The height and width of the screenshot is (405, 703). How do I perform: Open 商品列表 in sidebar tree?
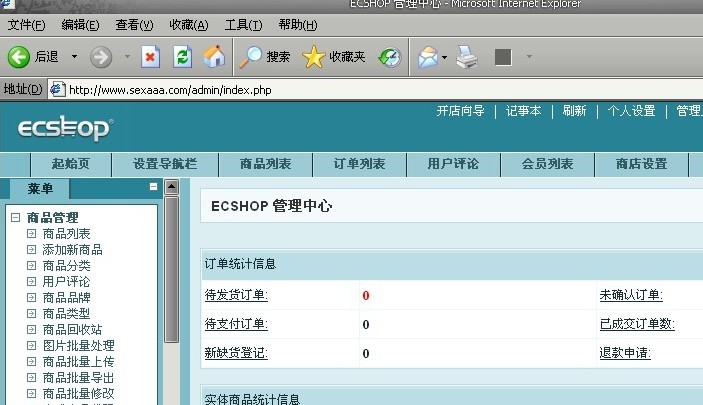tap(66, 234)
